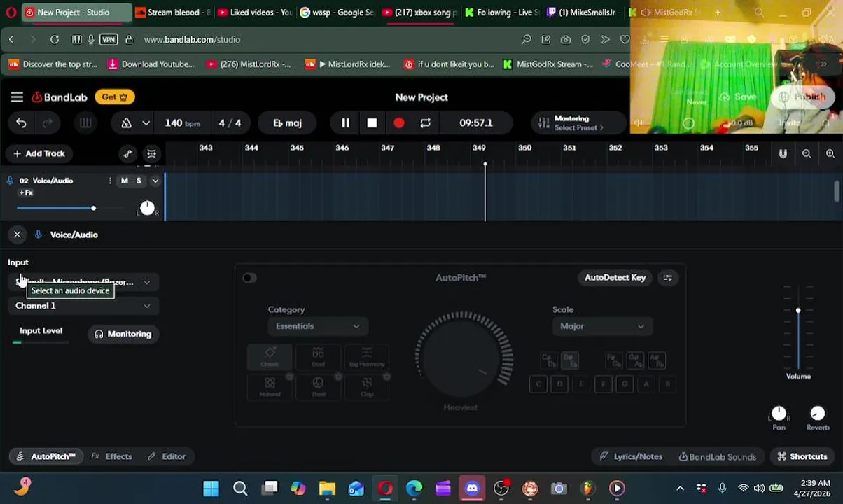Open BandLab Sounds
Screen dimensions: 843x504
718,456
